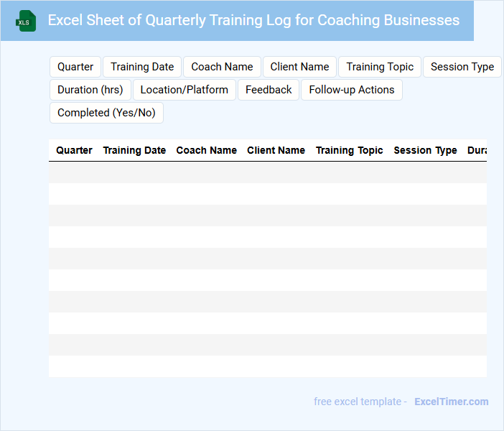Click the Duration (hrs) tag
The width and height of the screenshot is (504, 431).
tap(90, 90)
